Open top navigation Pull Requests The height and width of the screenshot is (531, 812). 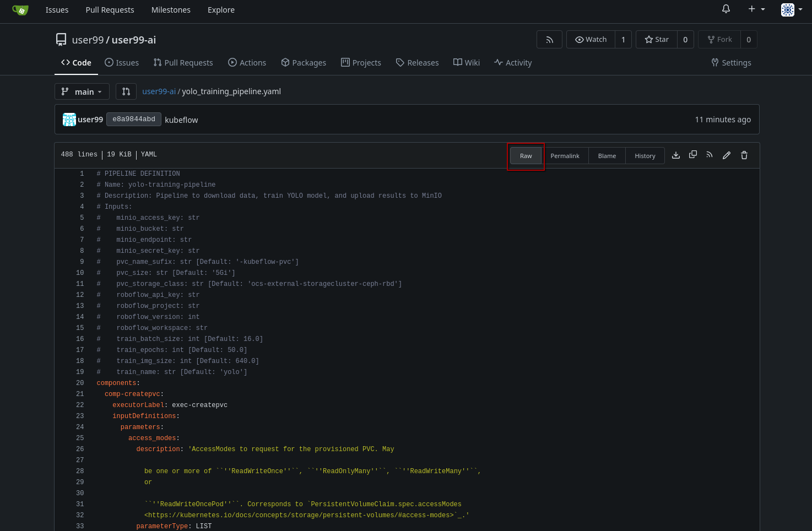(x=110, y=10)
